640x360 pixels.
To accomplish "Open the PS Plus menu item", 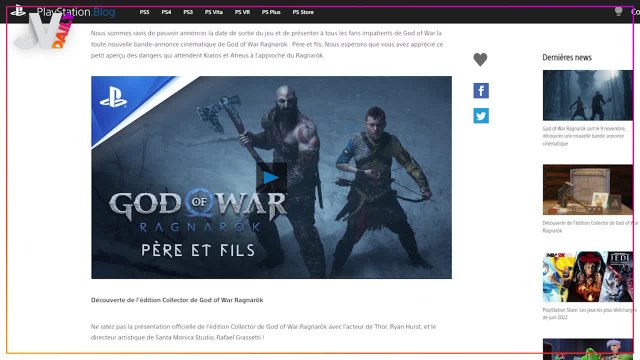I will pos(271,12).
